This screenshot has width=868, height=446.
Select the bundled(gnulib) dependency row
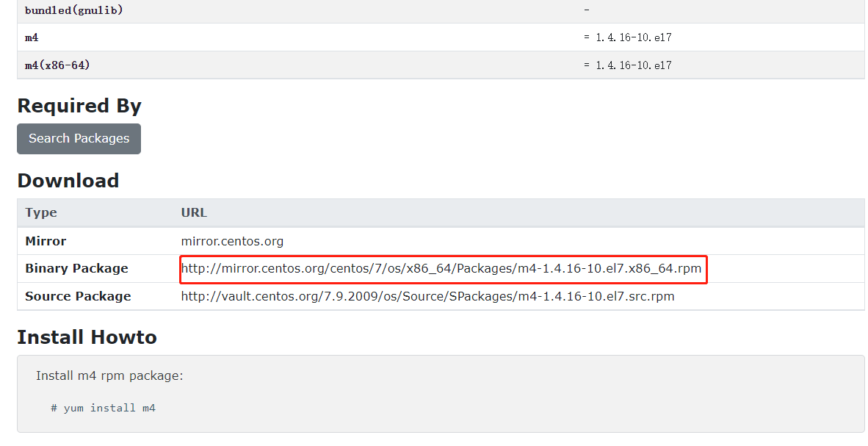(x=73, y=10)
